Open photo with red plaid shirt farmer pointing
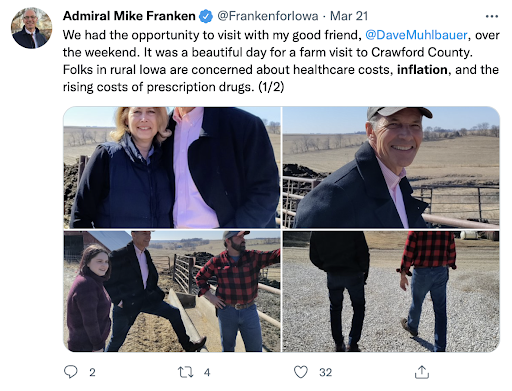 pos(172,291)
